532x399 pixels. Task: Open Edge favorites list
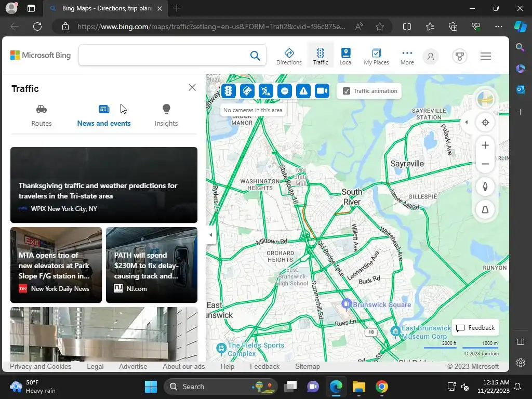pyautogui.click(x=430, y=26)
